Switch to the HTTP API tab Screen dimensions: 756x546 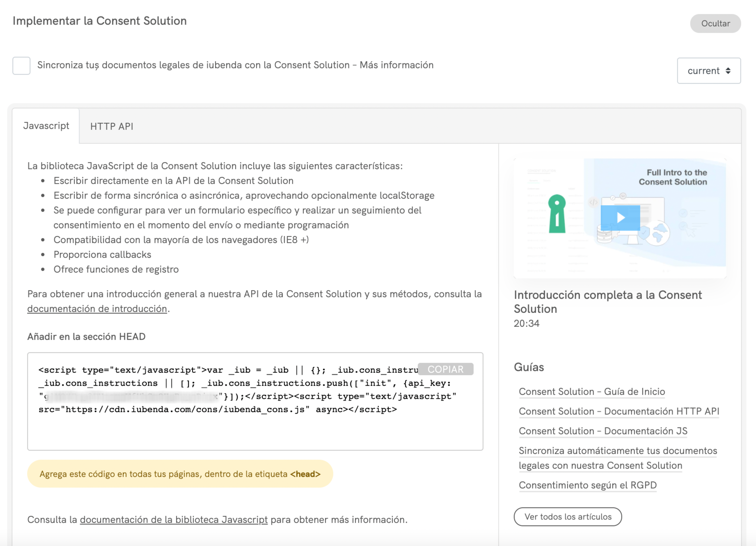[112, 126]
